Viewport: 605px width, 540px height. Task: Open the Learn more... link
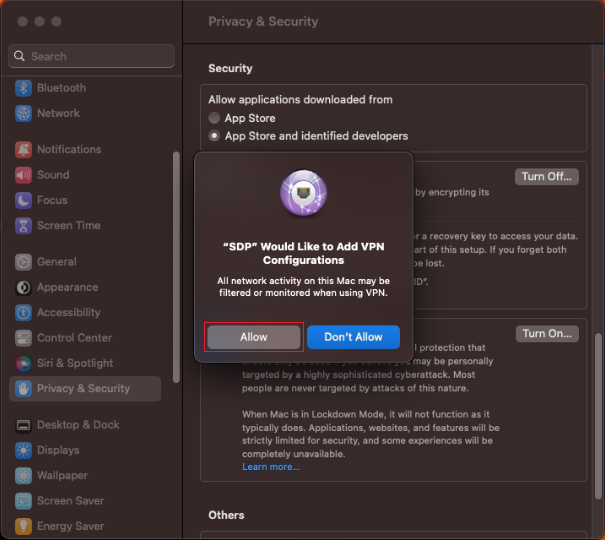[x=271, y=467]
